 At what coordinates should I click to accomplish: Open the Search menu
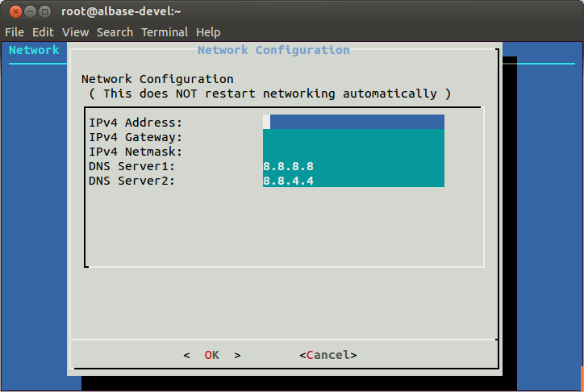[115, 32]
